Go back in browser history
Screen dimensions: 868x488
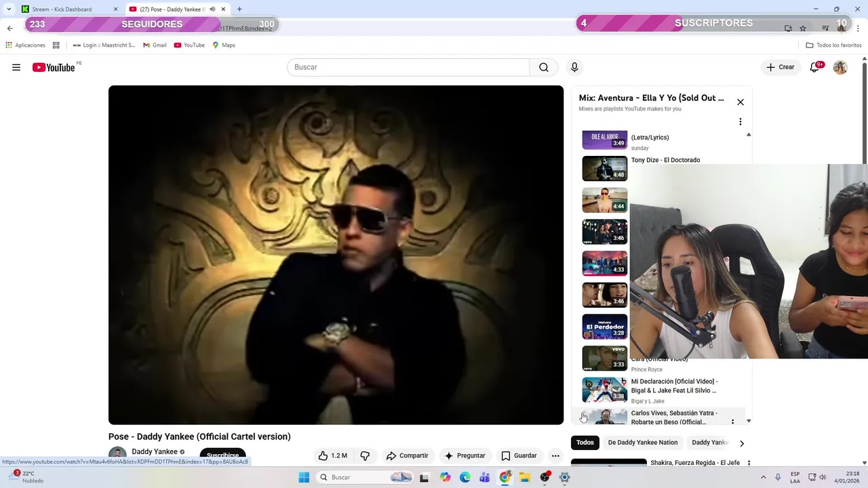pos(9,28)
